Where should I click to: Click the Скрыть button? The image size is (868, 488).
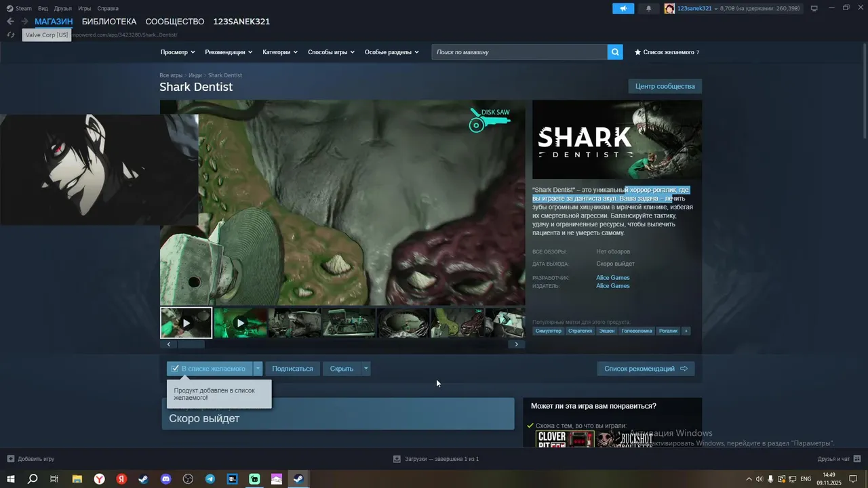342,369
